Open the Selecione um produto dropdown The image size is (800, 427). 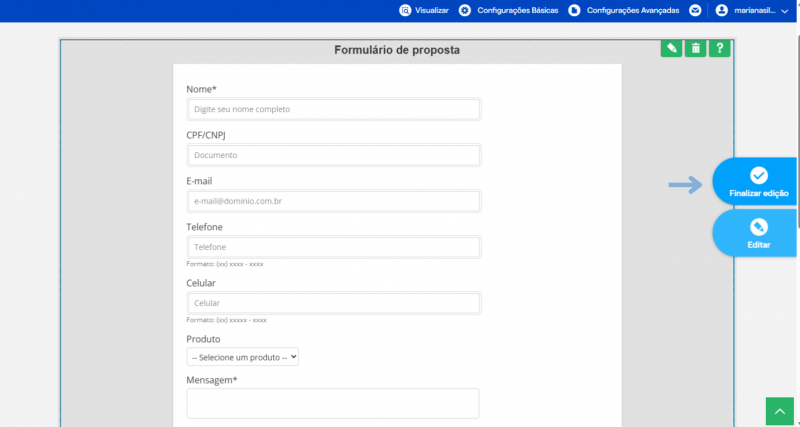click(243, 357)
